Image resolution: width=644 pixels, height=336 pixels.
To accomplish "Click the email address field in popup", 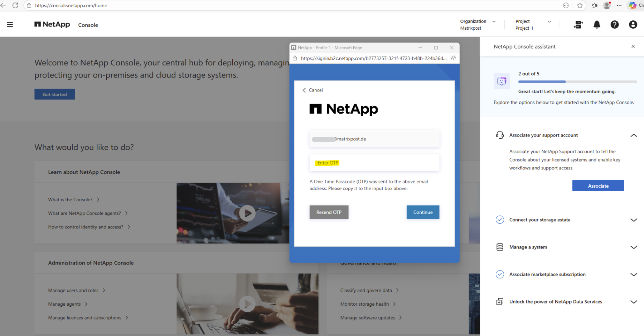I will (x=374, y=139).
